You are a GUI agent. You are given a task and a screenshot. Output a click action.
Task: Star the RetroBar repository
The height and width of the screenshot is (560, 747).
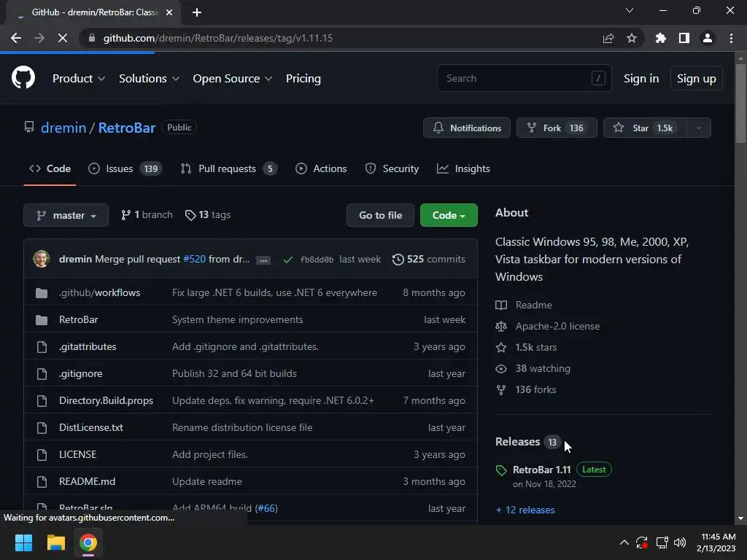[645, 128]
